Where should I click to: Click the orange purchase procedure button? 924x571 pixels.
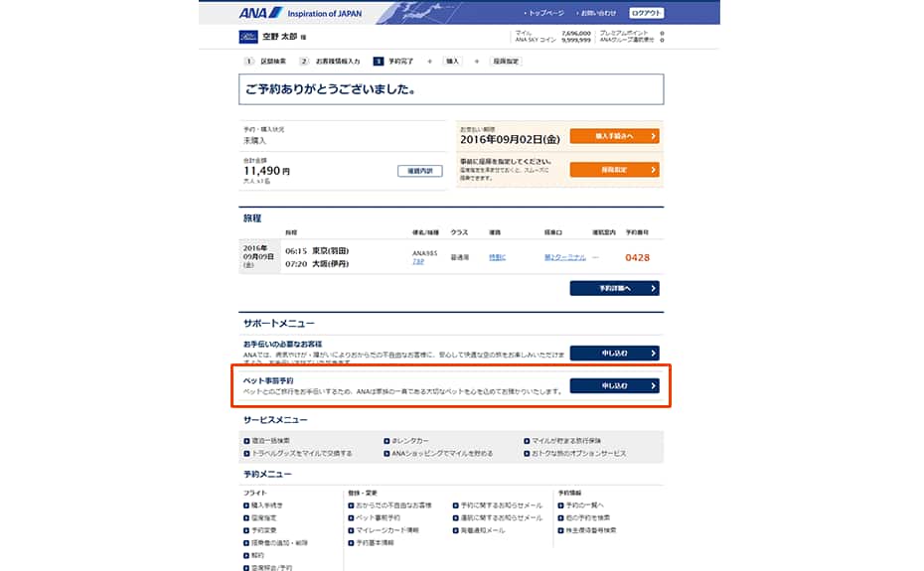614,136
